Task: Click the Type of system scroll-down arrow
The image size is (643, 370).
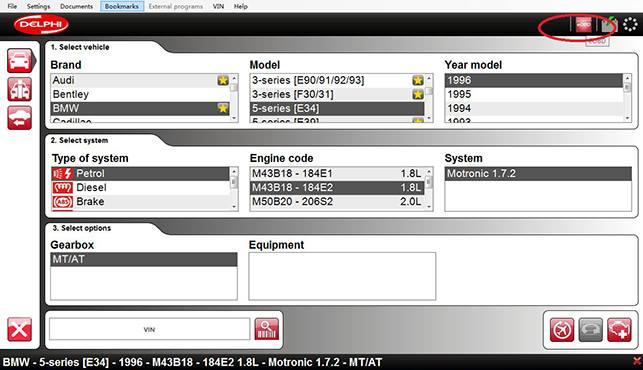Action: click(234, 207)
